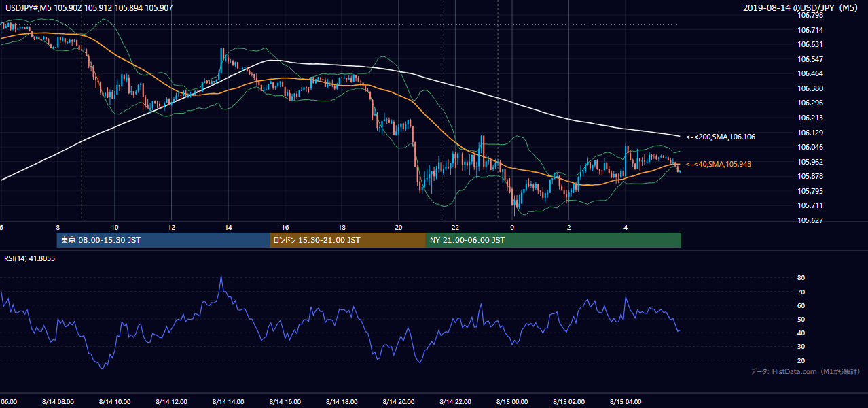This screenshot has width=868, height=408.
Task: Click the RSI 20 level label
Action: point(801,360)
